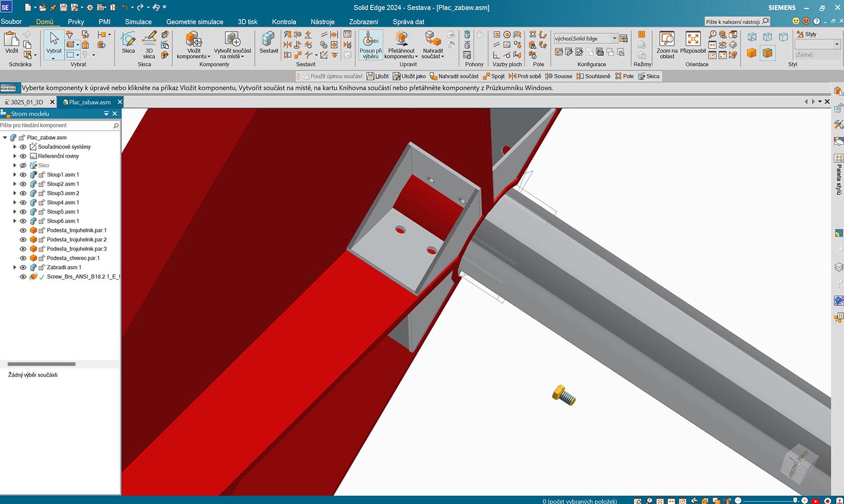Start the Skica sketch command
Viewport: 844px width, 504px height.
128,42
